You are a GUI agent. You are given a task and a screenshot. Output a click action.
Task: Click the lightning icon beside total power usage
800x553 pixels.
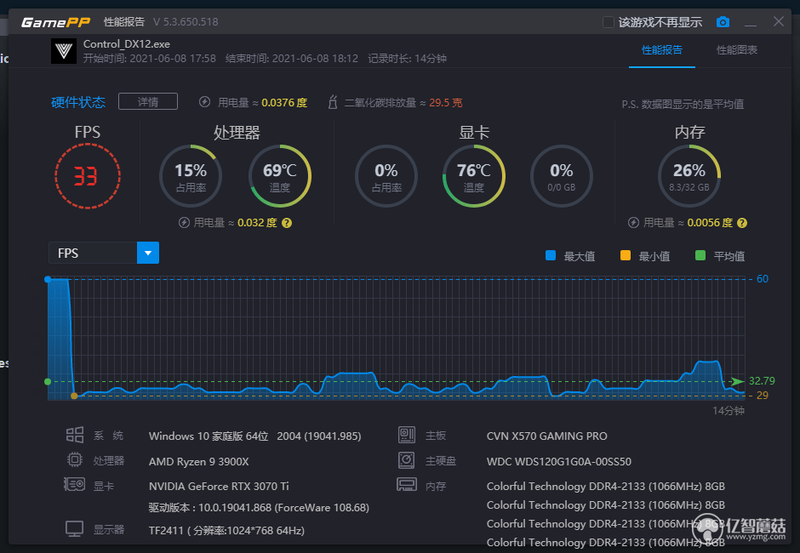tap(205, 102)
